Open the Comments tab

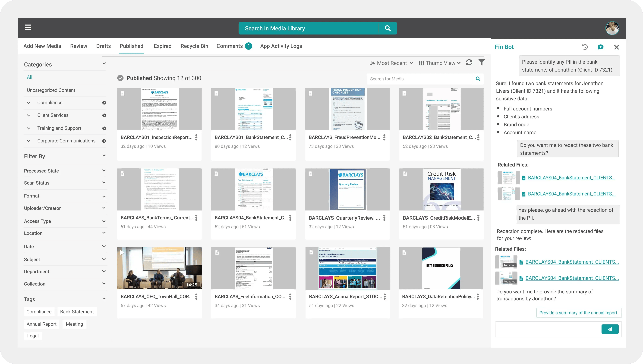(234, 46)
